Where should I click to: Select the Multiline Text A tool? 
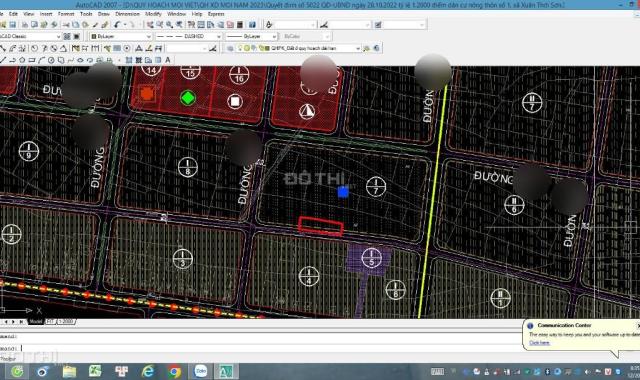pos(168,60)
